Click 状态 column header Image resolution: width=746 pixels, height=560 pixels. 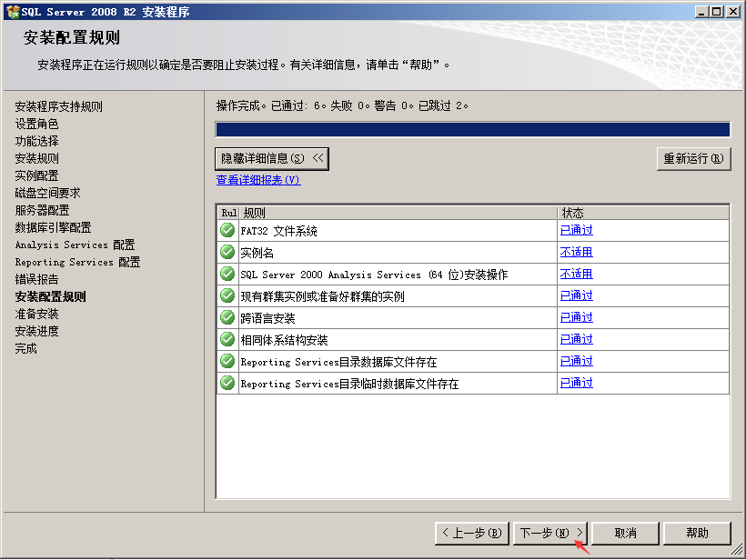tap(643, 213)
